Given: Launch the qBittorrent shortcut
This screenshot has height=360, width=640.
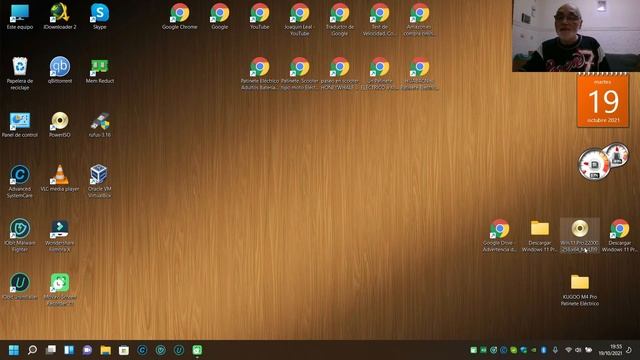Looking at the screenshot, I should point(60,71).
